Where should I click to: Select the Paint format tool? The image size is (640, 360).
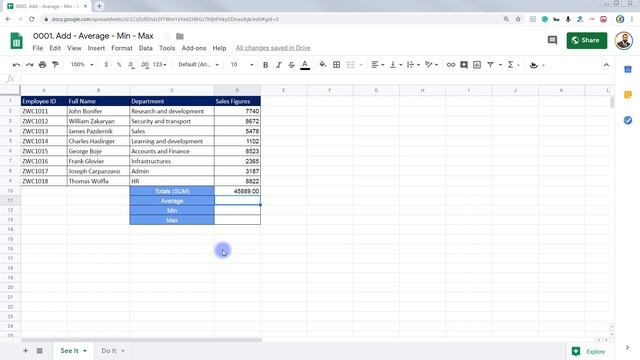(56, 64)
